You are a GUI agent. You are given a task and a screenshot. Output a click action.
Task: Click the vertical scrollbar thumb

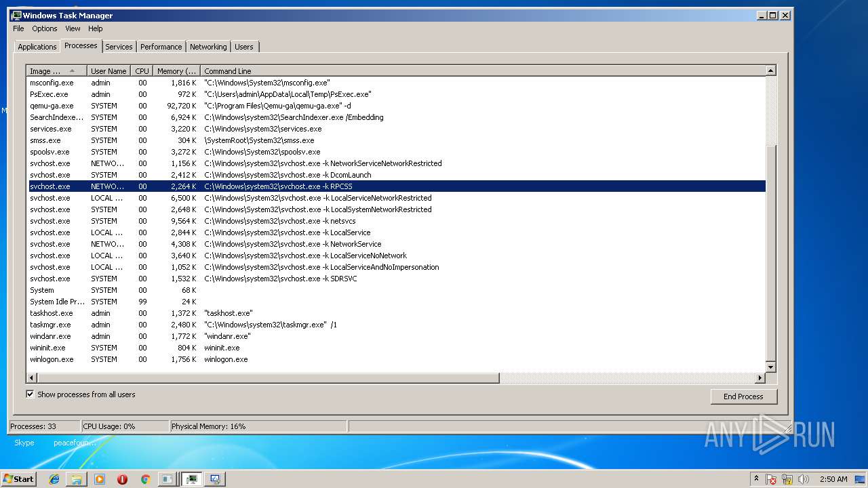[x=770, y=252]
